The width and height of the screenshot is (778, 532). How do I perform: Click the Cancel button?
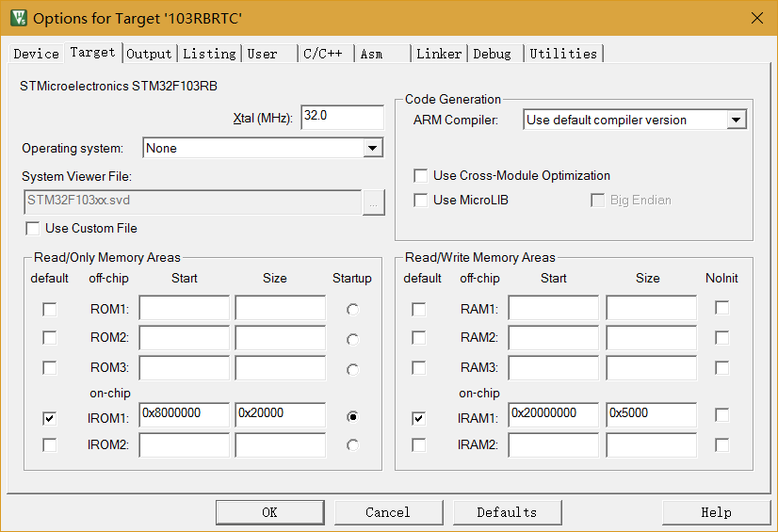[x=388, y=512]
